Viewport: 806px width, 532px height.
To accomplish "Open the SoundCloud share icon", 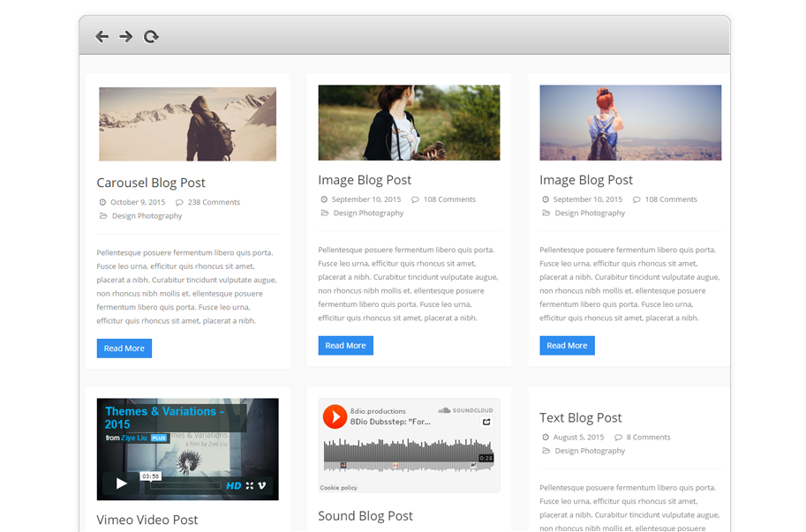I will tap(486, 422).
